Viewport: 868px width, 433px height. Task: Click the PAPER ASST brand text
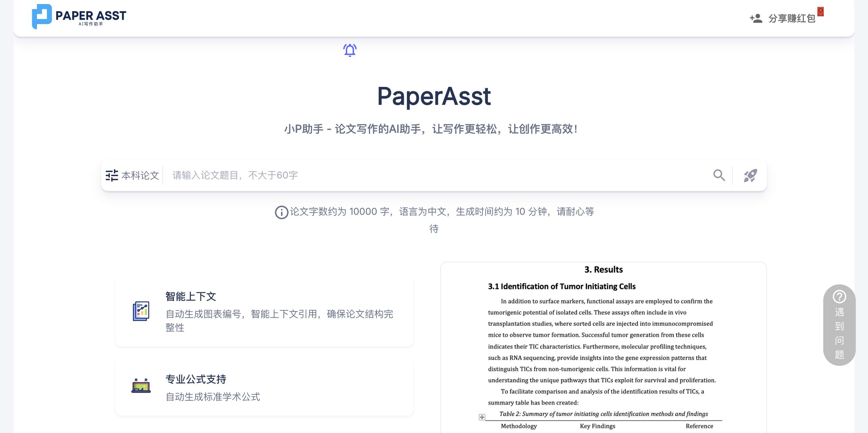(x=91, y=16)
